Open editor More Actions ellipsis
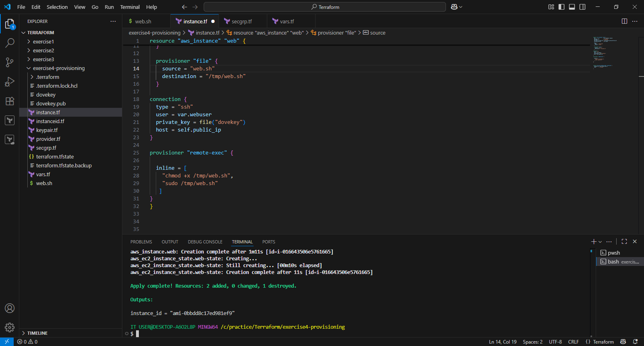 click(x=635, y=21)
